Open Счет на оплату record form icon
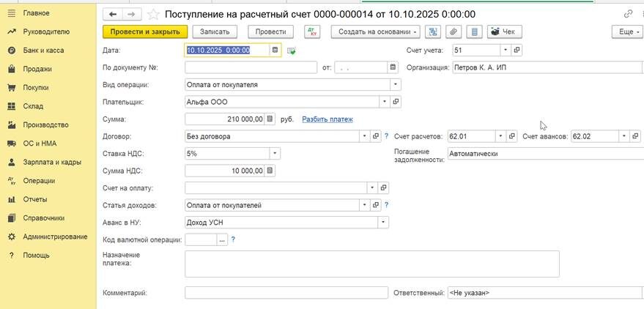The image size is (644, 309). pos(383,188)
